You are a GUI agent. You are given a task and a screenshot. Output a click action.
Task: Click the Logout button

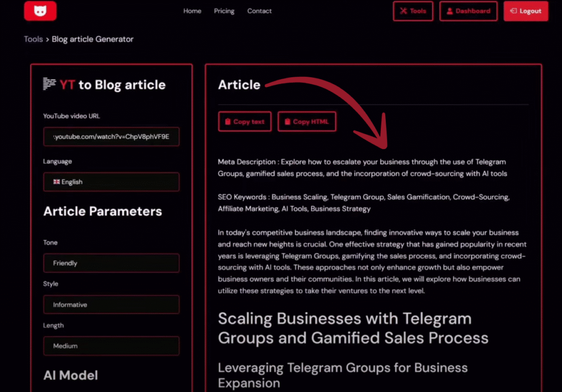(526, 10)
